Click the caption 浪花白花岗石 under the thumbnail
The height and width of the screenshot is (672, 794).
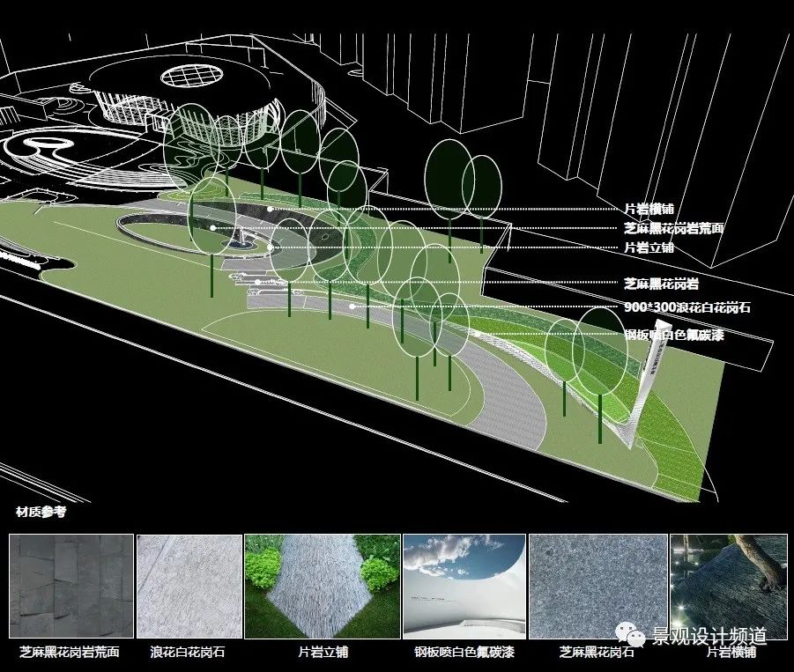(188, 653)
